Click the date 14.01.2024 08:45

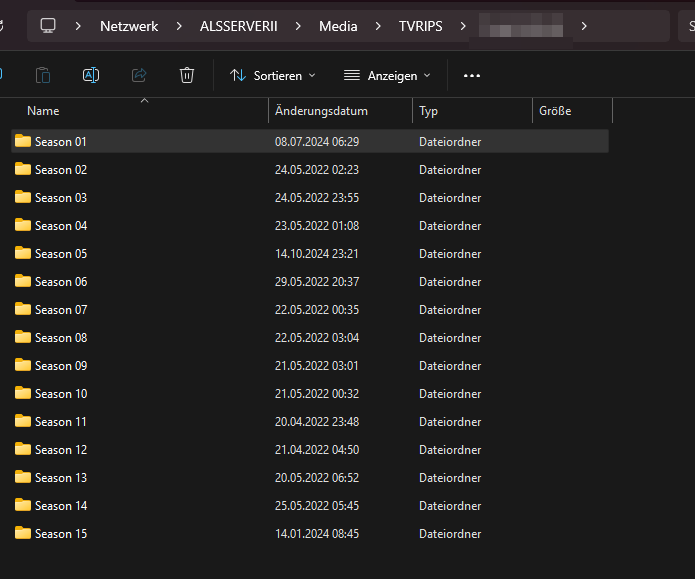coord(317,533)
